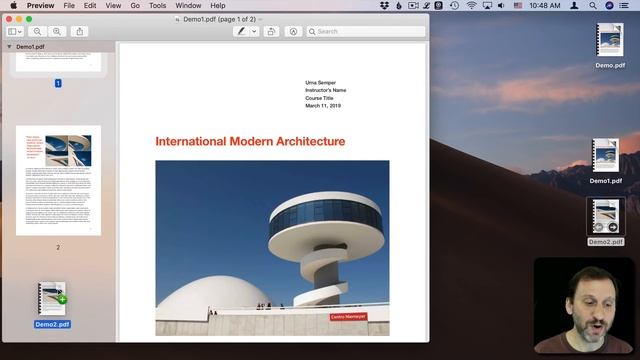The image size is (640, 360).
Task: Click the screen recording menu bar icon
Action: point(413,5)
